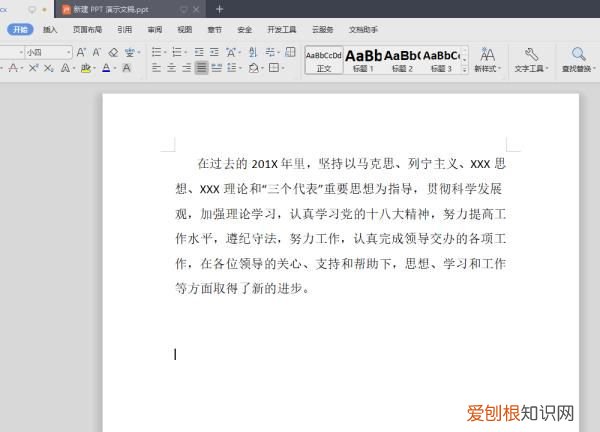
Task: Expand the line spacing dropdown arrow
Action: pos(240,68)
